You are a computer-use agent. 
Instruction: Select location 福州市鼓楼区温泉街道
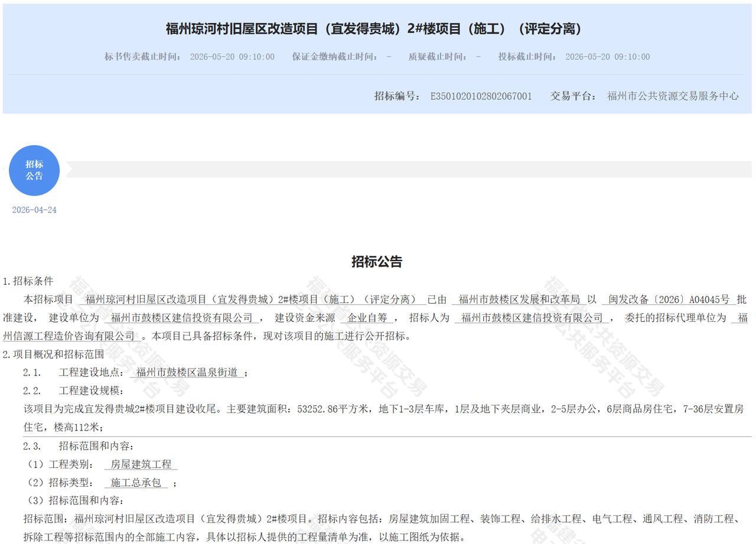187,372
